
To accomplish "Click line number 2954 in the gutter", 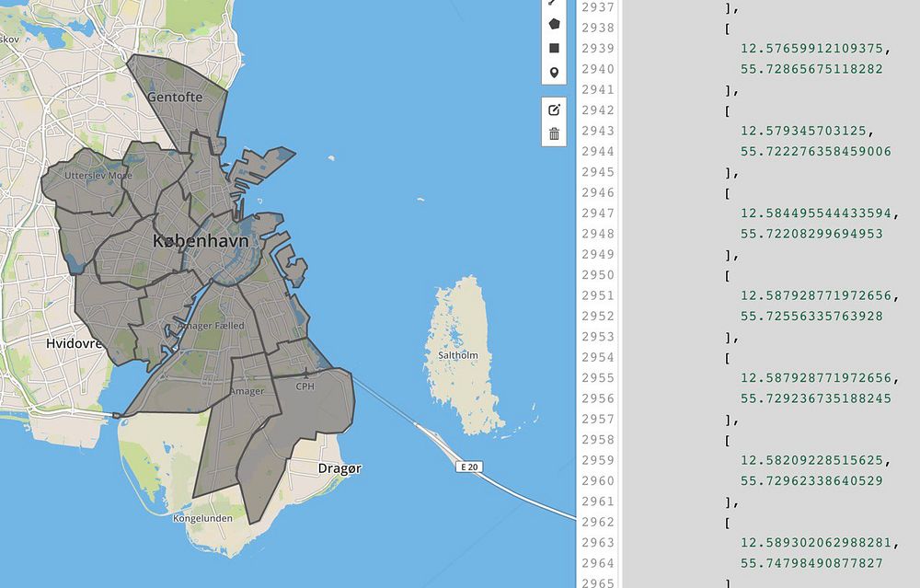I will (598, 357).
